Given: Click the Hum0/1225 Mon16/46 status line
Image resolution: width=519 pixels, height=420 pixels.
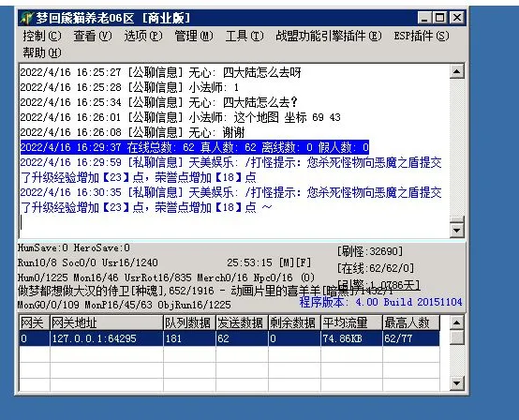Looking at the screenshot, I should (166, 277).
